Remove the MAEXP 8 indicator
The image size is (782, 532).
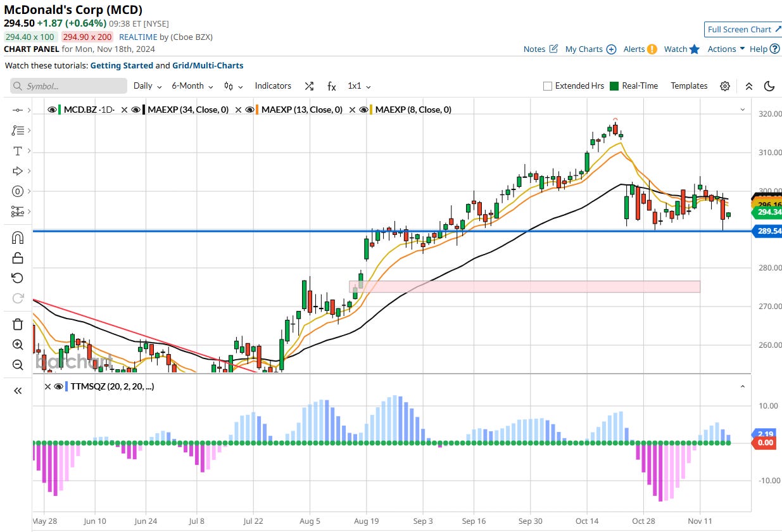point(352,110)
